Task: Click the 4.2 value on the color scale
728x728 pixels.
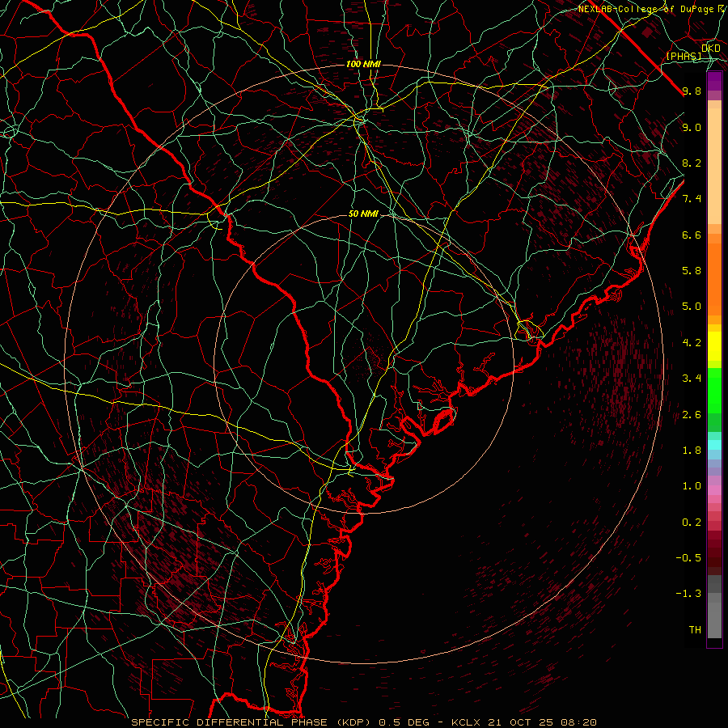Action: tap(692, 343)
